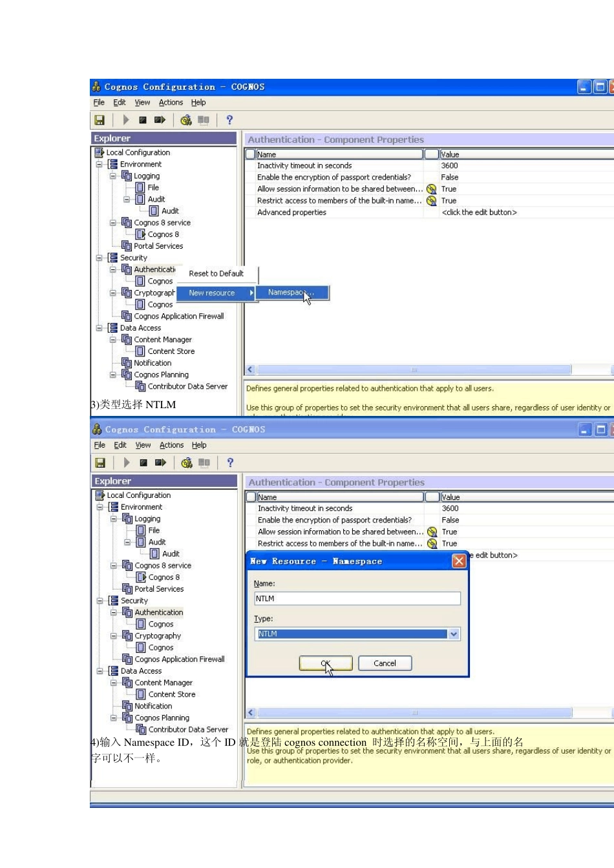Open View menu in lower Cognos window
Viewport: 614px width, 868px height.
[143, 446]
